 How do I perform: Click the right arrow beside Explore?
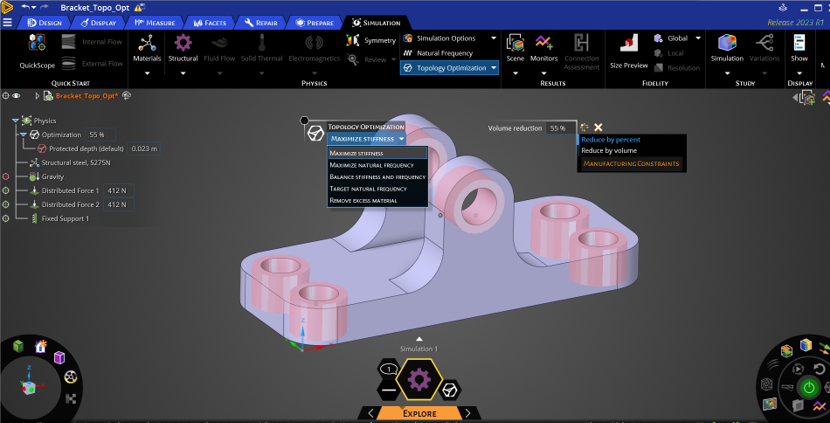467,413
